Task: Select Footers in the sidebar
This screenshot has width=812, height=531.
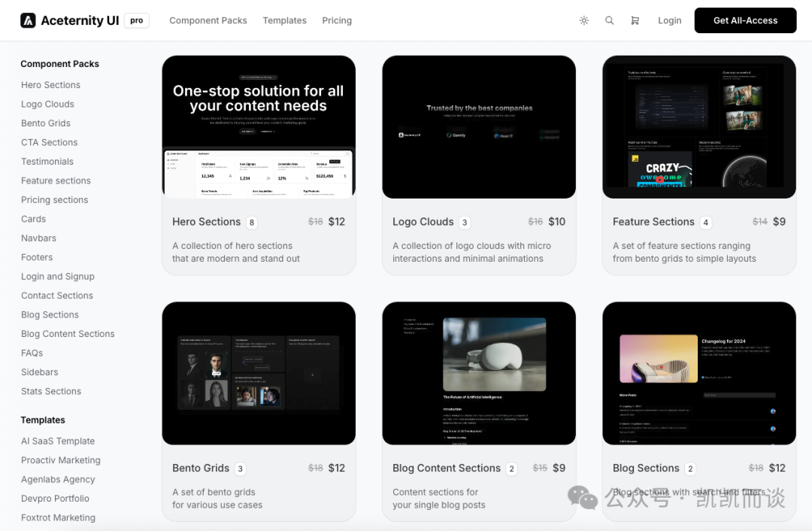Action: point(37,257)
